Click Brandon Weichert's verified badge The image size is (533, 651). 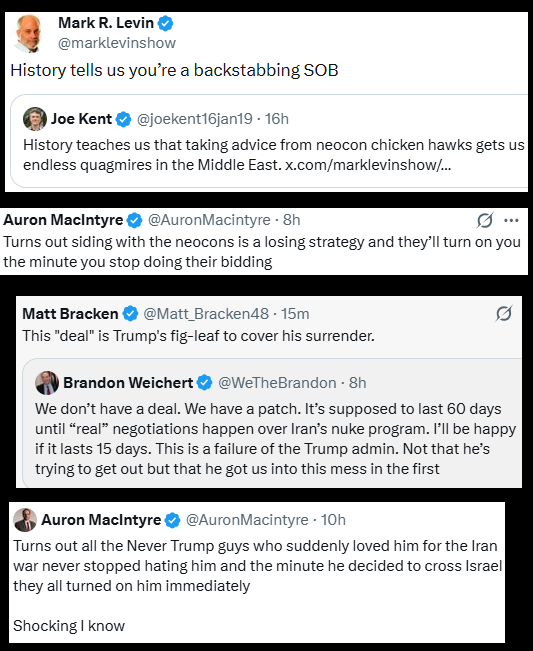(205, 383)
